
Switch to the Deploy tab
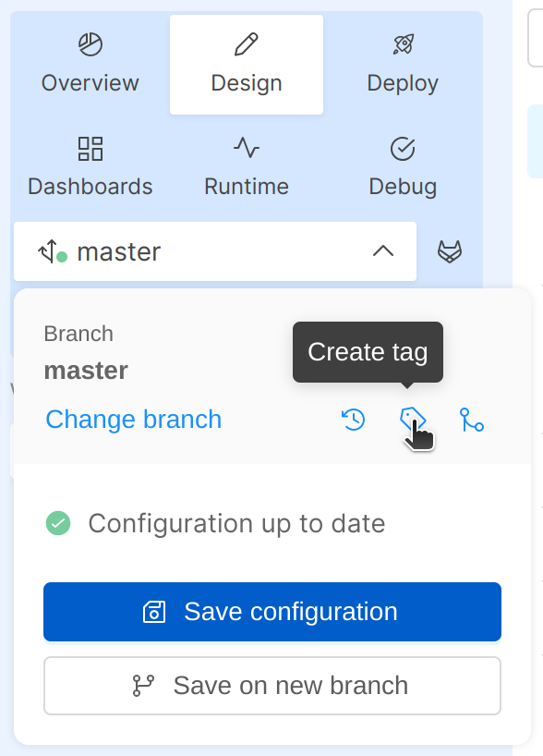(x=403, y=64)
